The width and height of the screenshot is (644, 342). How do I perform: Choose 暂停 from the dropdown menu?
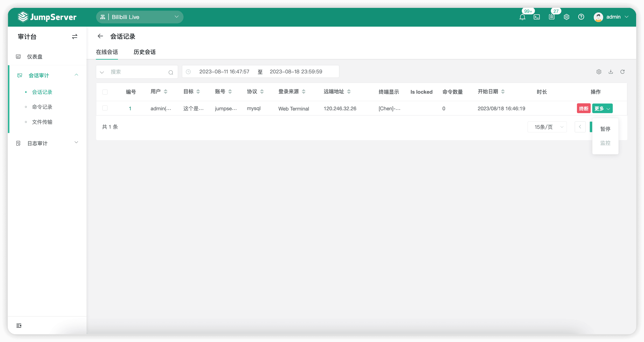tap(605, 129)
